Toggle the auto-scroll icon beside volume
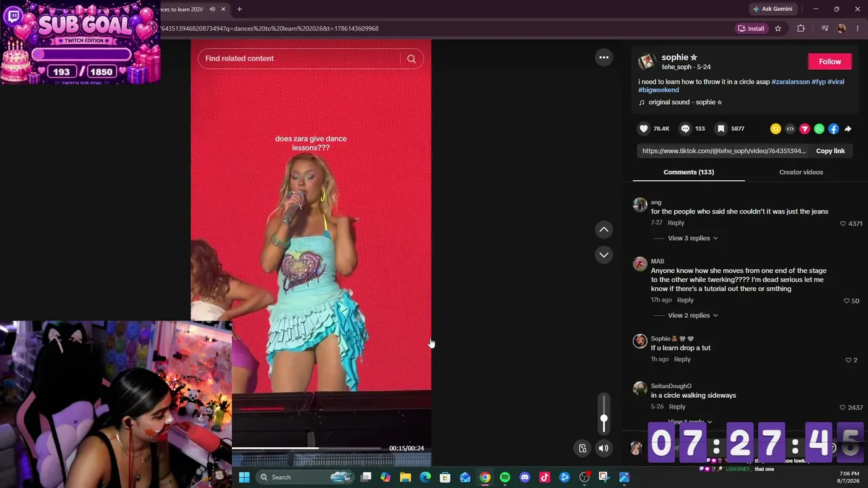Screen dimensions: 868x488 click(x=583, y=448)
